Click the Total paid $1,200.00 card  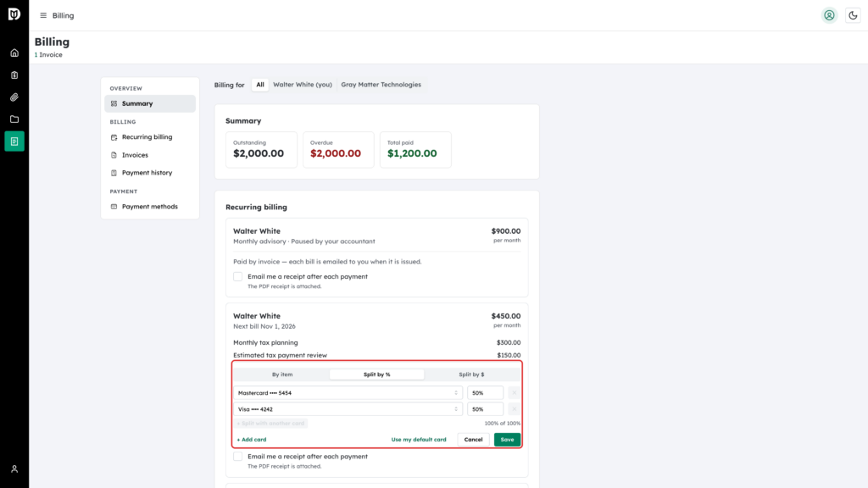pyautogui.click(x=415, y=150)
